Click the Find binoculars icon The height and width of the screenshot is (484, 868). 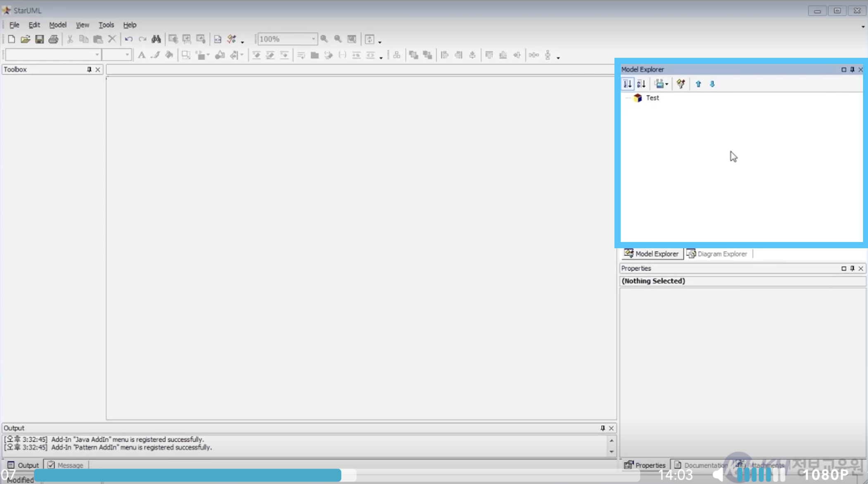coord(156,39)
